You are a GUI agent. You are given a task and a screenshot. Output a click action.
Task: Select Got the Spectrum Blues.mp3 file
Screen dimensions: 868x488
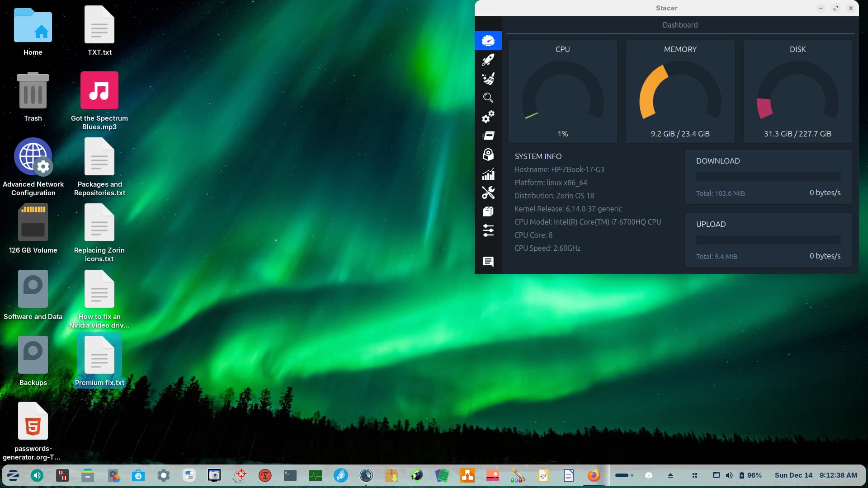coord(99,90)
